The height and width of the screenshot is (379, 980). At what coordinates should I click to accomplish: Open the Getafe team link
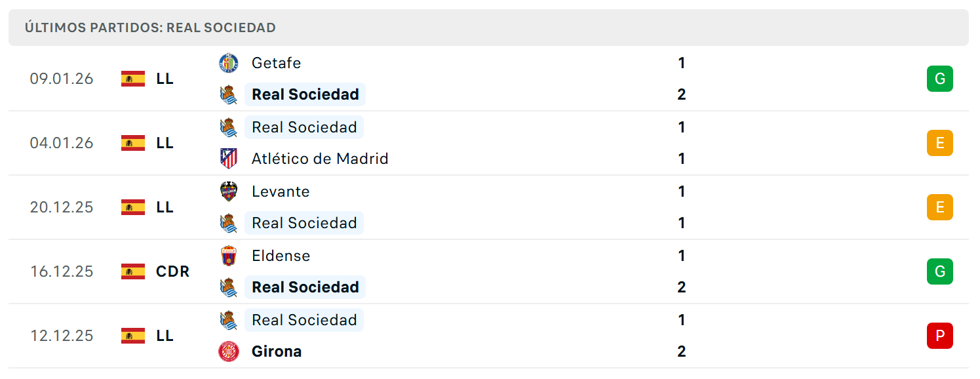pyautogui.click(x=276, y=63)
